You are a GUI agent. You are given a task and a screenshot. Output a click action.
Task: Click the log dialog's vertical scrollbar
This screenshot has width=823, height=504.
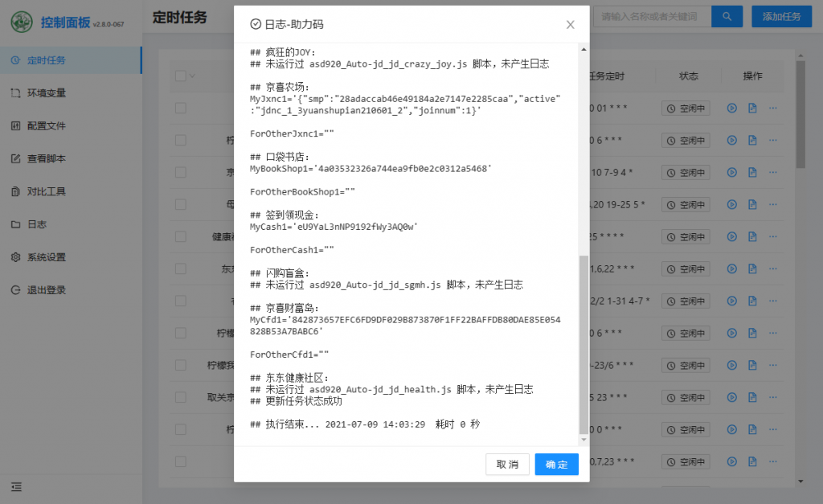point(583,346)
